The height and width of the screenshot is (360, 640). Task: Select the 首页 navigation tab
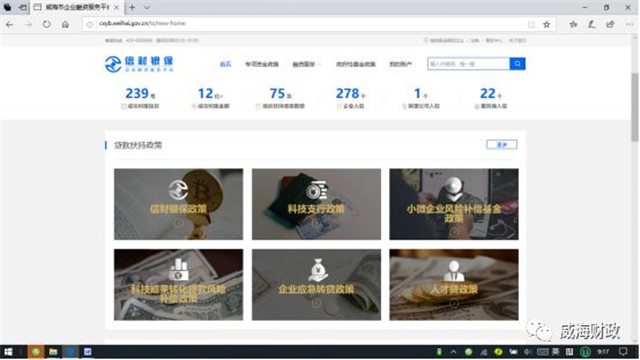pos(225,64)
